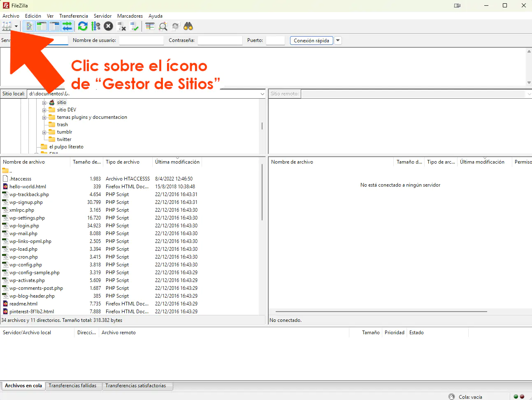Select the Find files binoculars icon
This screenshot has height=400, width=532.
188,25
